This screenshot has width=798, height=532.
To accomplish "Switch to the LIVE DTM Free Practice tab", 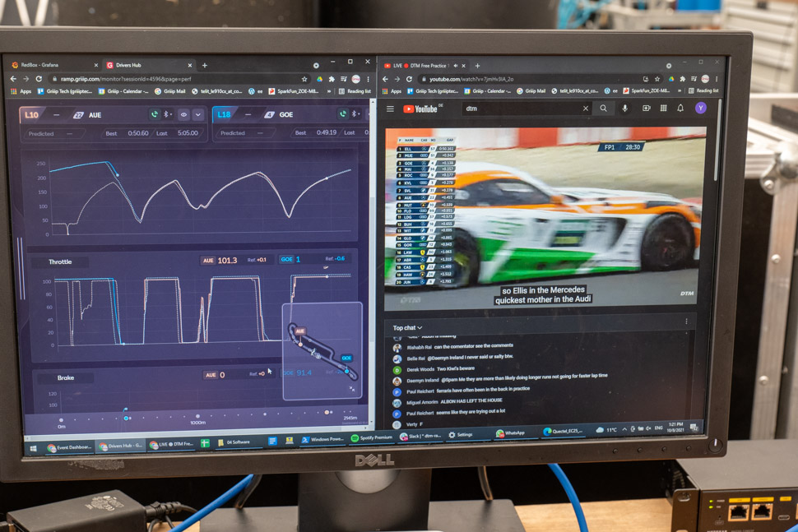I will (425, 66).
